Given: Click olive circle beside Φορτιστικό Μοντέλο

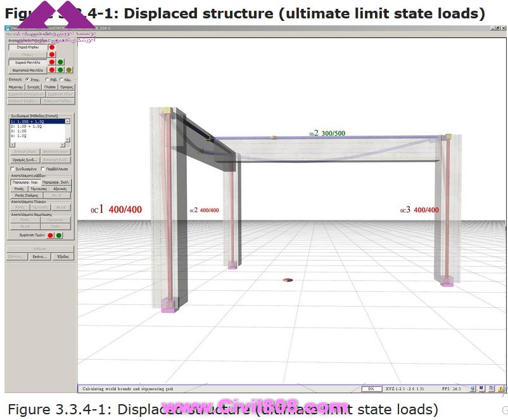Looking at the screenshot, I should point(68,70).
